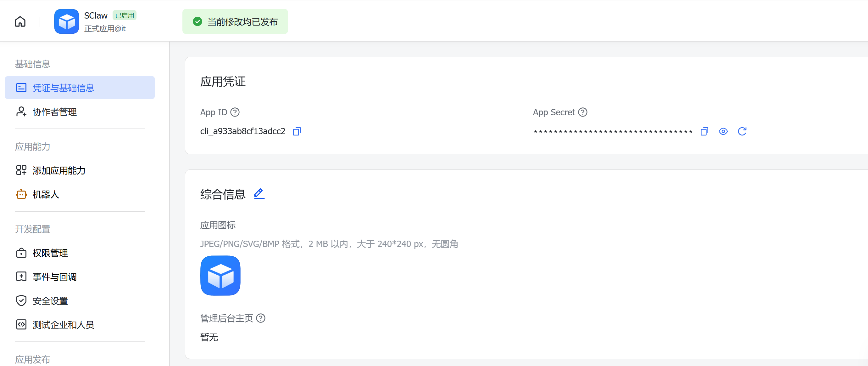Viewport: 868px width, 366px height.
Task: Edit the 综合信息 section
Action: 259,194
